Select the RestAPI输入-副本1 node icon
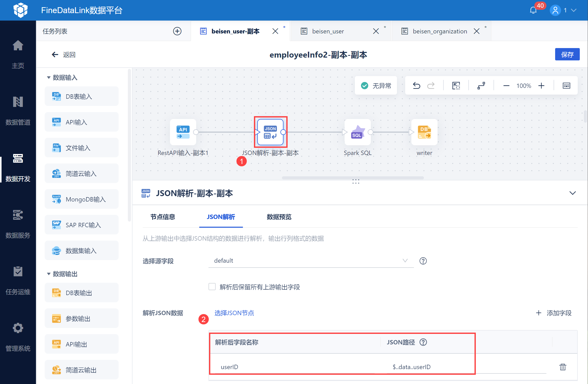 tap(183, 132)
